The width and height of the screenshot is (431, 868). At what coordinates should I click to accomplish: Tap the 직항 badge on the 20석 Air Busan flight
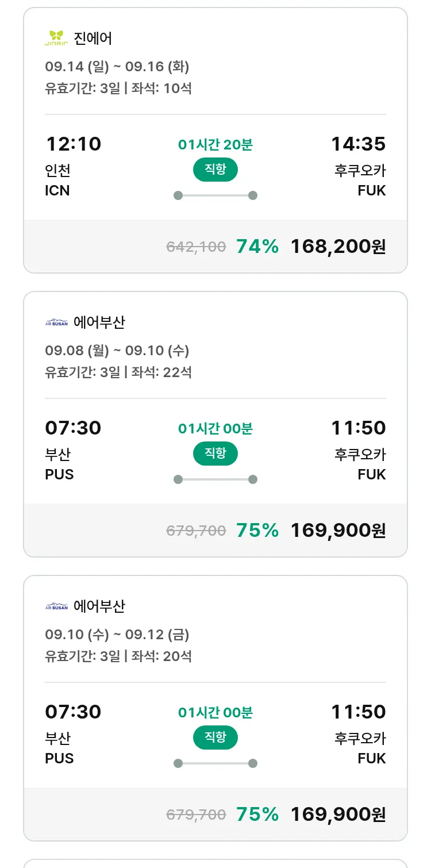[x=215, y=738]
